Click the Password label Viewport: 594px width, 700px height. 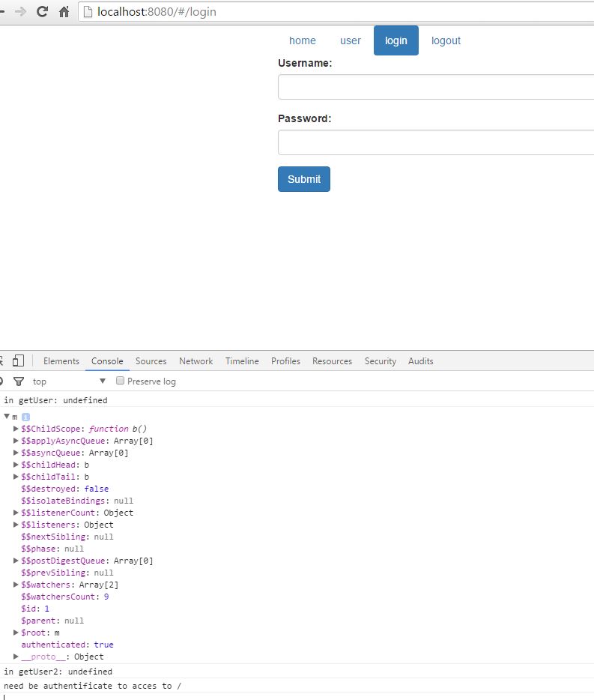tap(304, 118)
